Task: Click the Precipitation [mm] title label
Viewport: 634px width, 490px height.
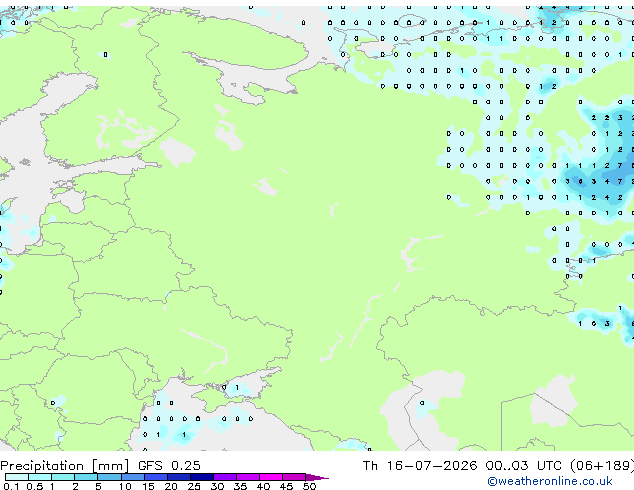Action: [65, 466]
